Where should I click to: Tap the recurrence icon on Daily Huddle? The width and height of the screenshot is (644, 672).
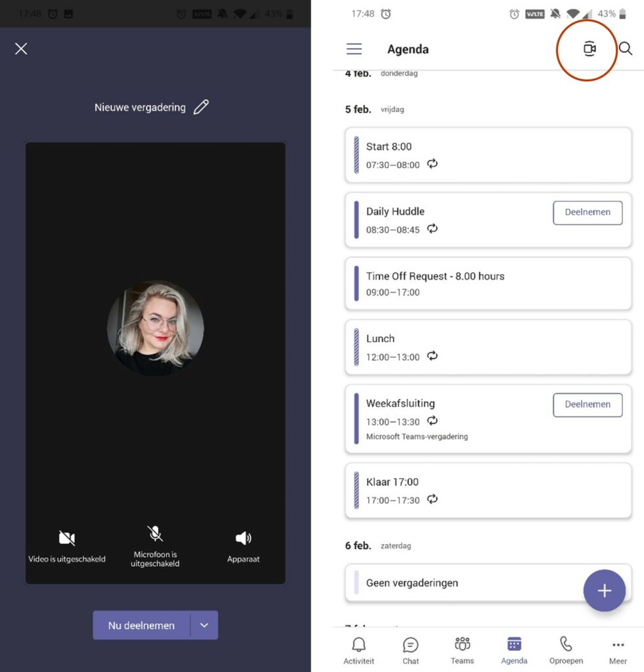tap(432, 228)
